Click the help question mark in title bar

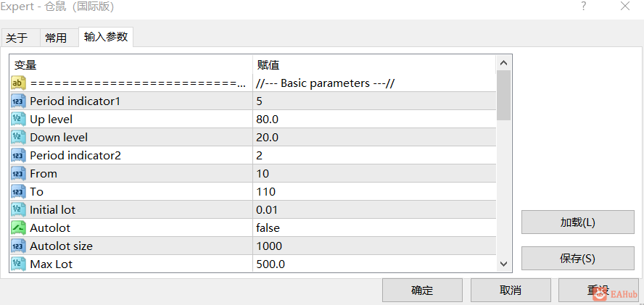[584, 7]
